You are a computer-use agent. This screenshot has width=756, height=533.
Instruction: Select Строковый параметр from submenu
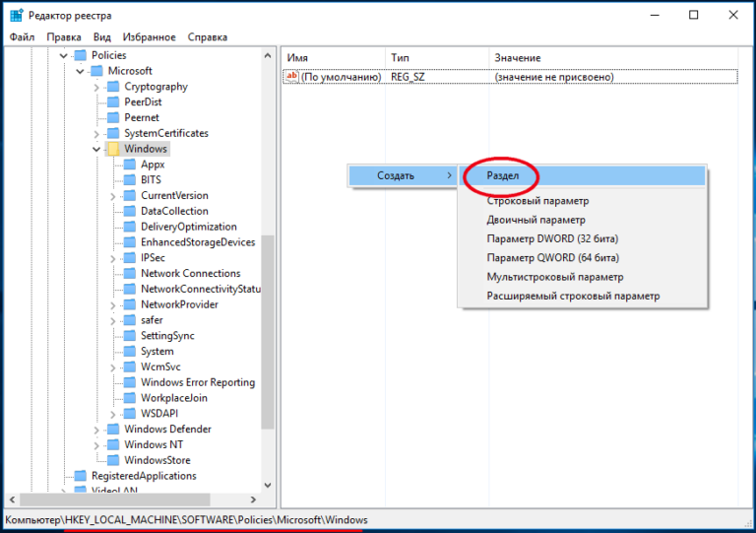coord(537,201)
